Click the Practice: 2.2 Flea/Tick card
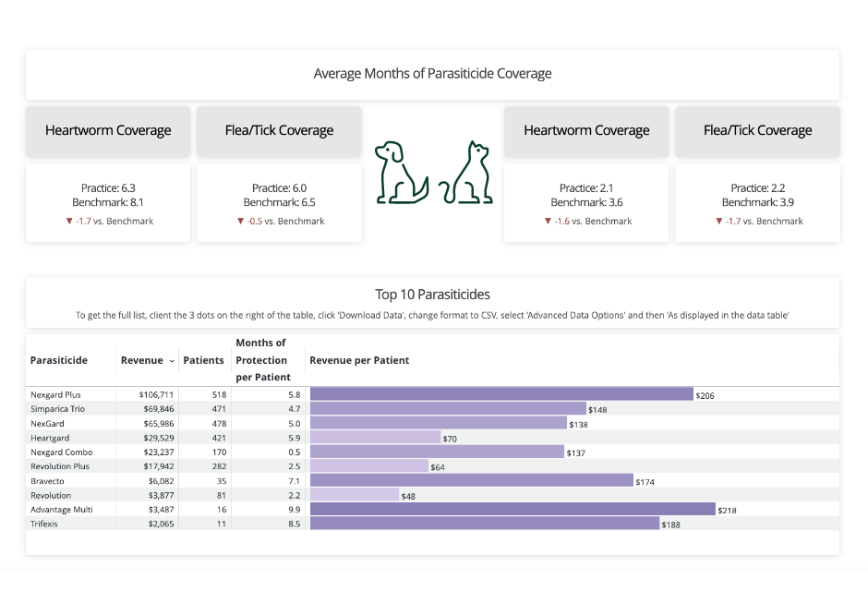 [x=757, y=203]
